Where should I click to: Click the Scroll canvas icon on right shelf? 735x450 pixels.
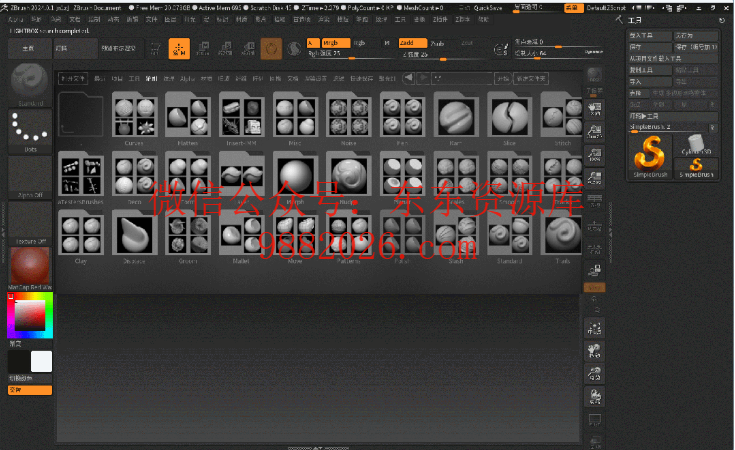[x=594, y=108]
